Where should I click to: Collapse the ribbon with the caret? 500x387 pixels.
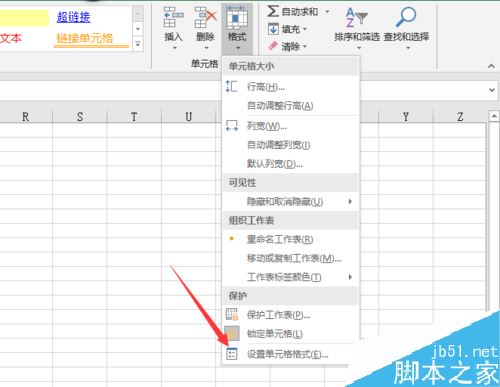491,66
